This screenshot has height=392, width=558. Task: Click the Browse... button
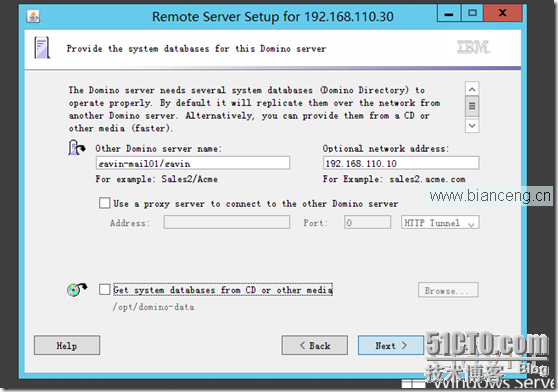click(x=448, y=290)
